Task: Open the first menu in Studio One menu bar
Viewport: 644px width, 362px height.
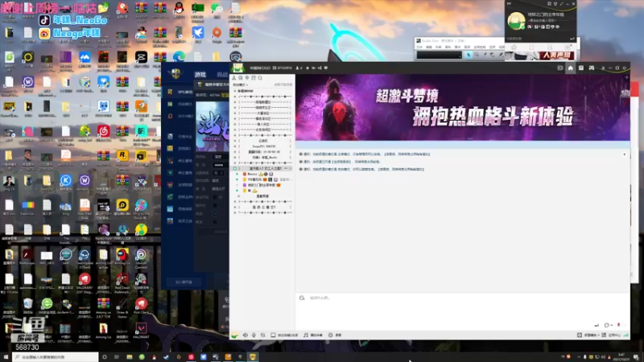Action: pos(419,47)
